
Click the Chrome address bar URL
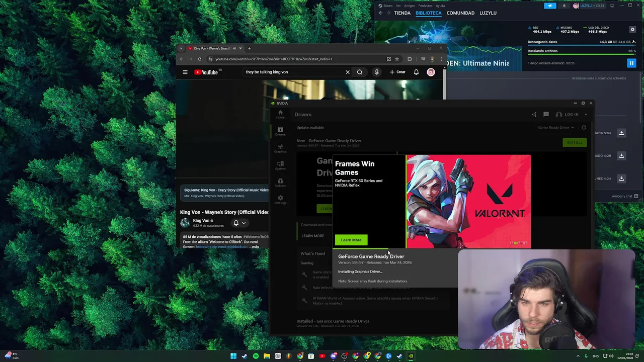(274, 59)
